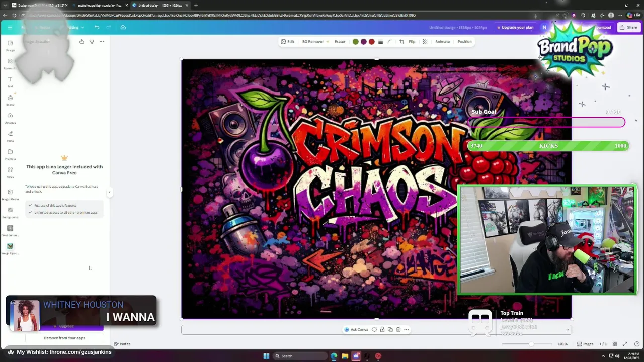Open File Explorer from the taskbar
The height and width of the screenshot is (362, 644).
pyautogui.click(x=345, y=356)
